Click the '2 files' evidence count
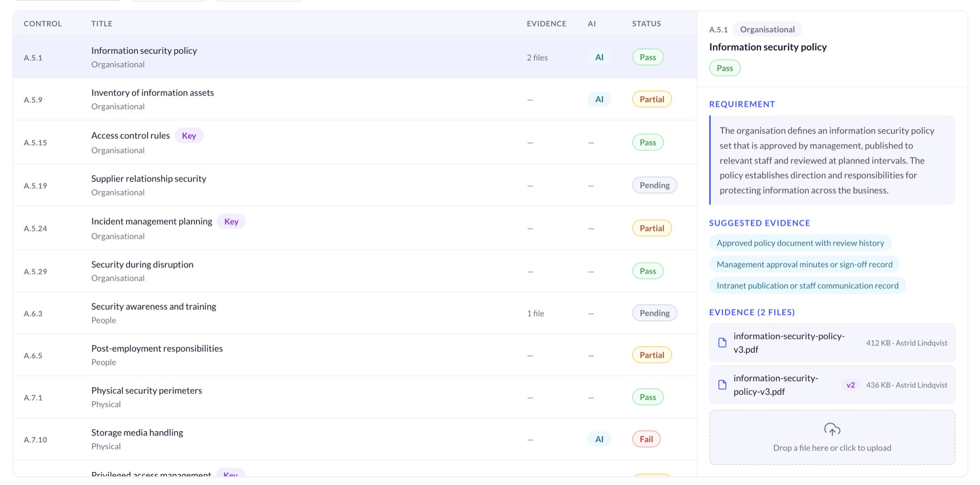 click(x=537, y=57)
